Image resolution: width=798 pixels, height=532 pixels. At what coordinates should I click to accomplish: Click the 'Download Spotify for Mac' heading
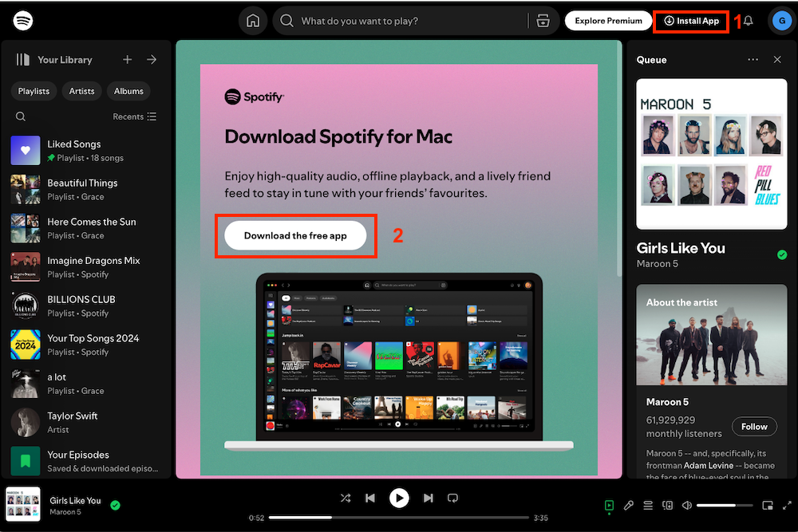click(338, 137)
